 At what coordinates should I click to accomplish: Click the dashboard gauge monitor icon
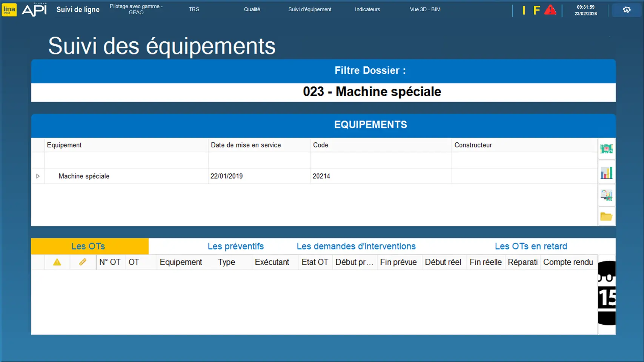[x=606, y=195]
